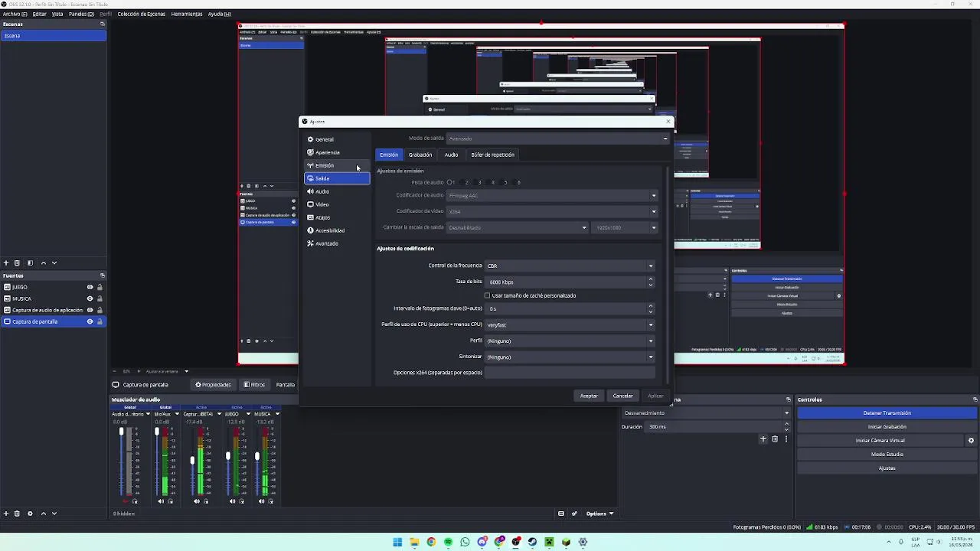The width and height of the screenshot is (980, 551).
Task: Move scene up arrow in Escenas toolbar
Action: click(x=43, y=262)
